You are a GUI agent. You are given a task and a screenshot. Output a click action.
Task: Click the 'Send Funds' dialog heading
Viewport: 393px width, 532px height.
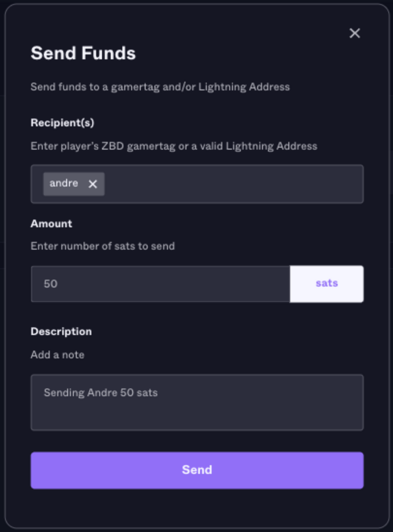[x=83, y=53]
